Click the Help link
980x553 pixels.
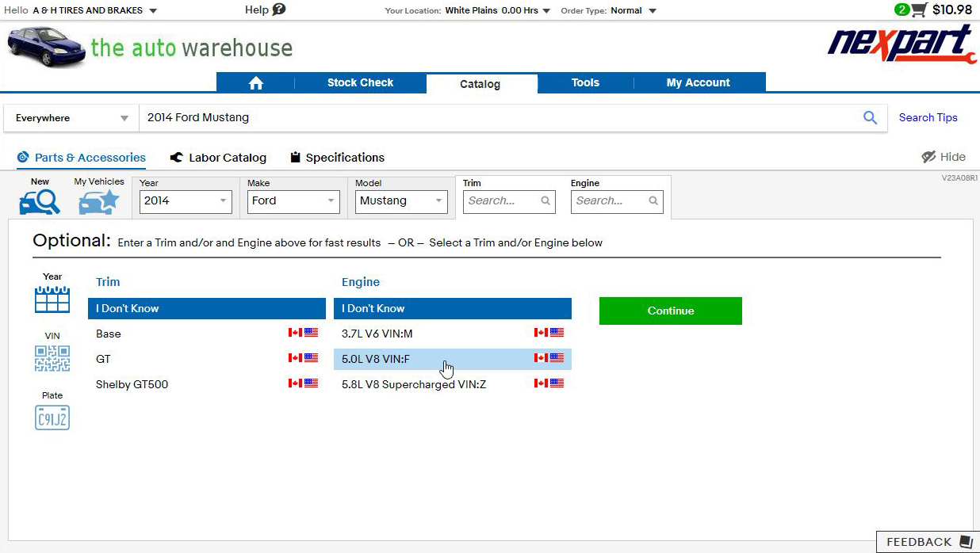257,10
